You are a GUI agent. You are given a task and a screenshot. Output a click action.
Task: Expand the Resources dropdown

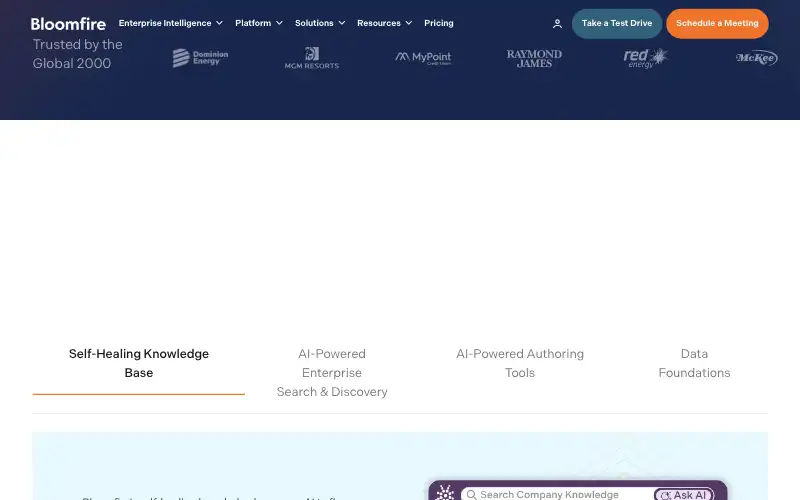384,23
